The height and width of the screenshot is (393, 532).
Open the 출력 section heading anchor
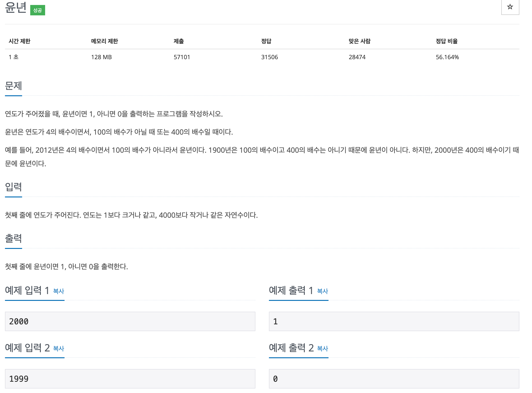(13, 239)
